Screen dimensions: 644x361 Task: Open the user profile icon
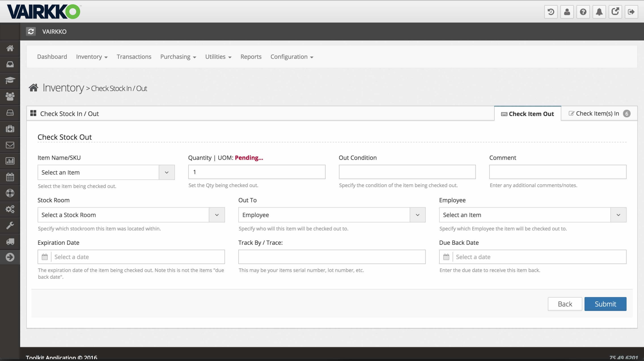pyautogui.click(x=567, y=12)
